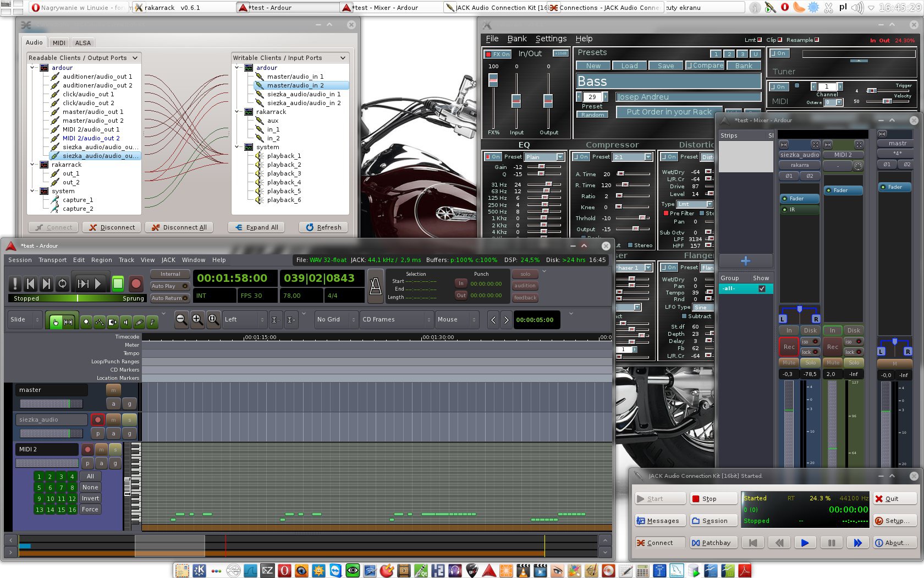Arm record on siezka_audio track
This screenshot has width=924, height=578.
pos(97,420)
